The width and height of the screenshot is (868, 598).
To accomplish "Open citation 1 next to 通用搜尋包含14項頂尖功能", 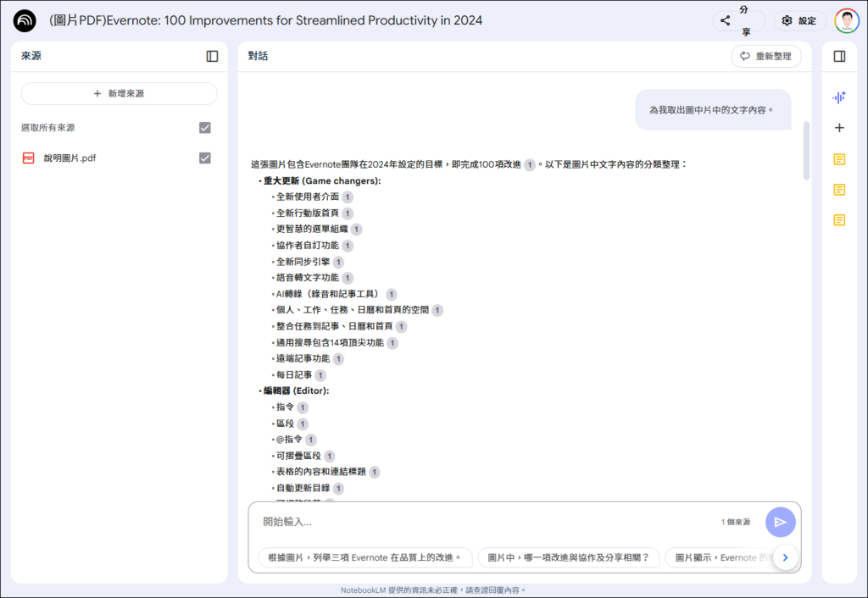I will [392, 343].
